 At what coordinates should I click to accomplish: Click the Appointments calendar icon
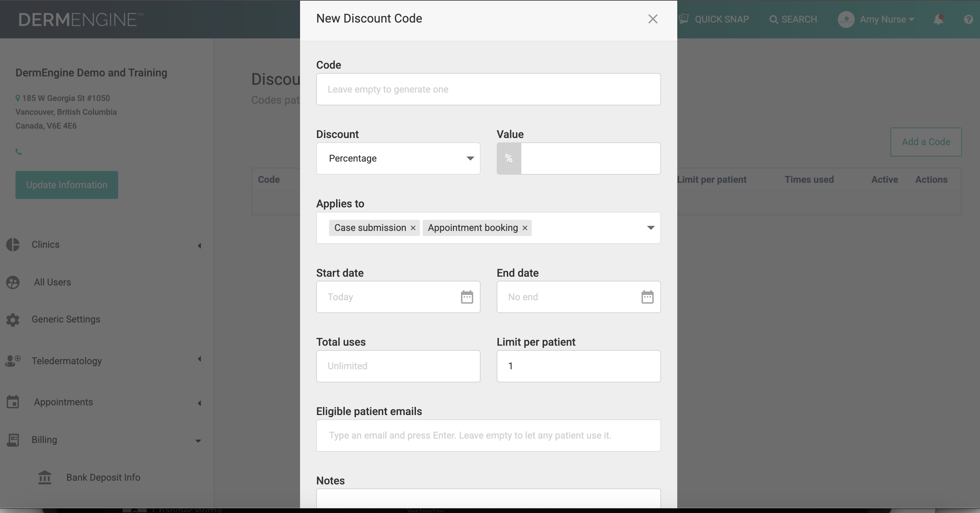coord(13,402)
